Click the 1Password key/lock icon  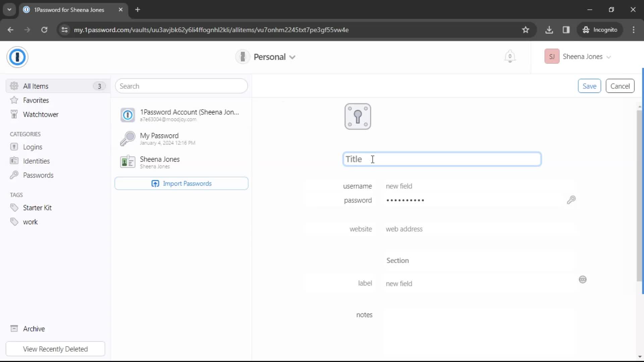[x=357, y=116]
